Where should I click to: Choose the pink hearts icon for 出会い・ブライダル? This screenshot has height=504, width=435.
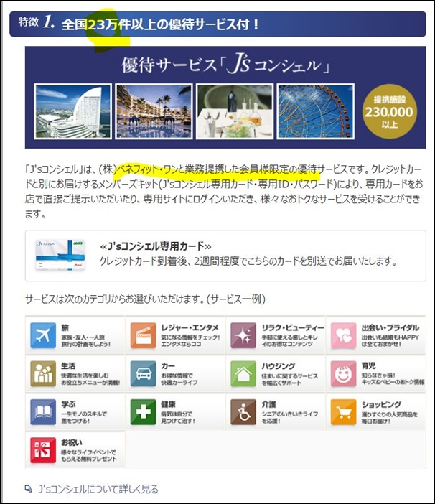(343, 335)
